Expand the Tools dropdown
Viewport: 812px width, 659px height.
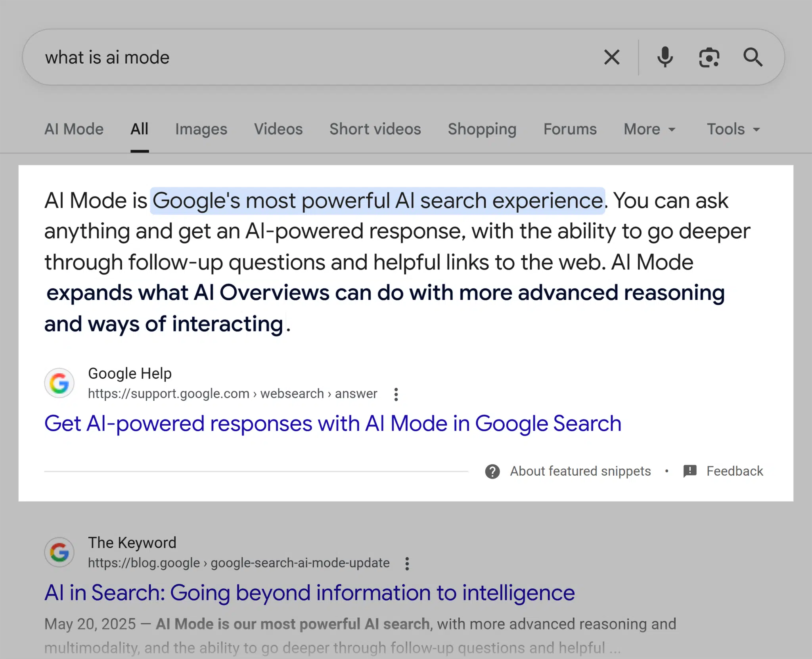click(x=733, y=129)
